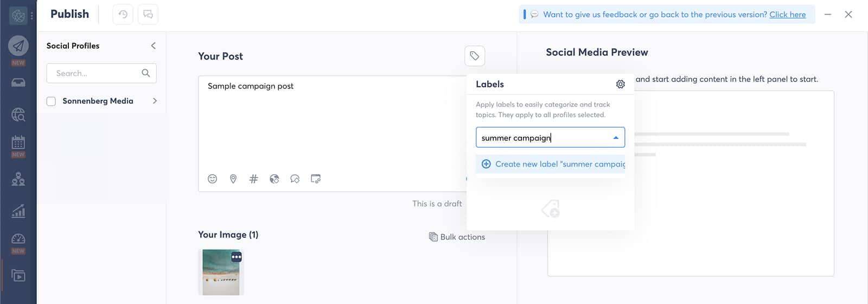
Task: Open the hashtag suggestions tool
Action: (x=253, y=179)
